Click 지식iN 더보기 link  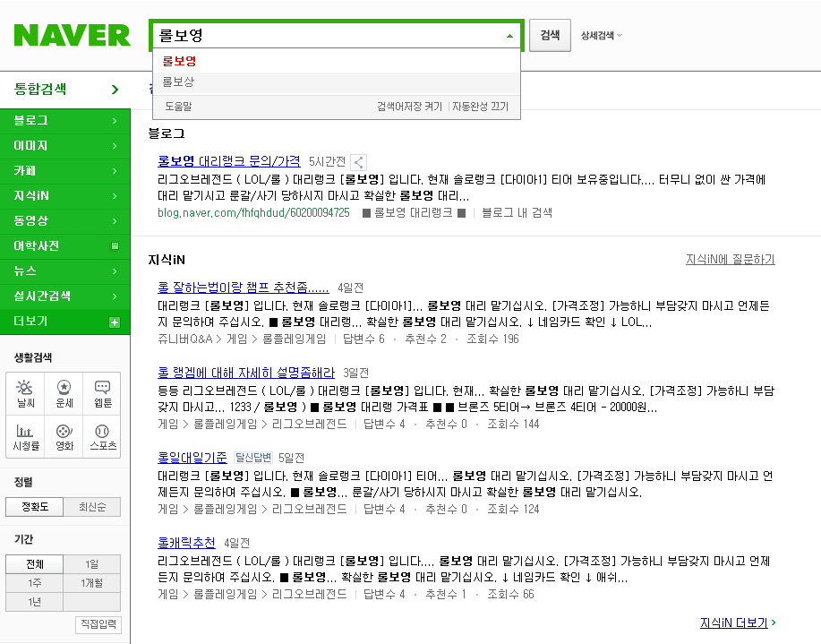coord(733,623)
